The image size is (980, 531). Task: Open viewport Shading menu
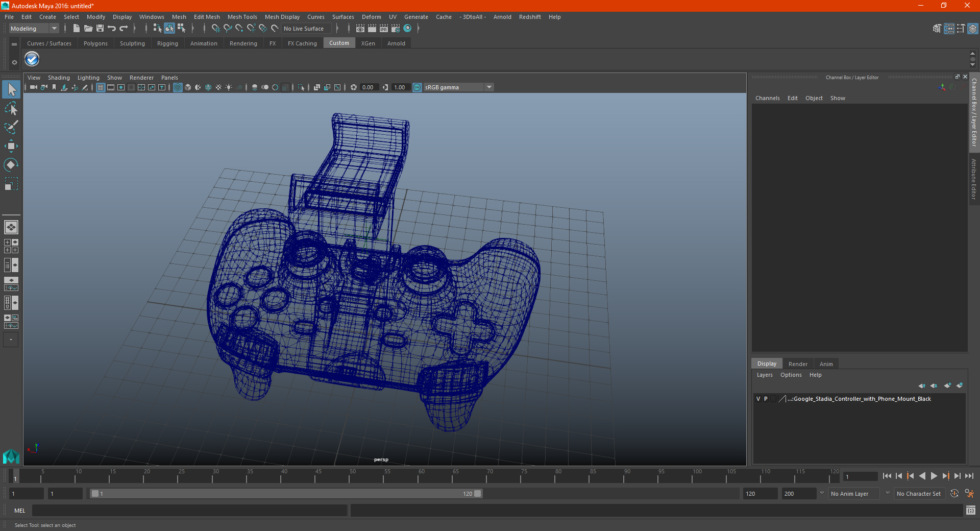(x=59, y=78)
